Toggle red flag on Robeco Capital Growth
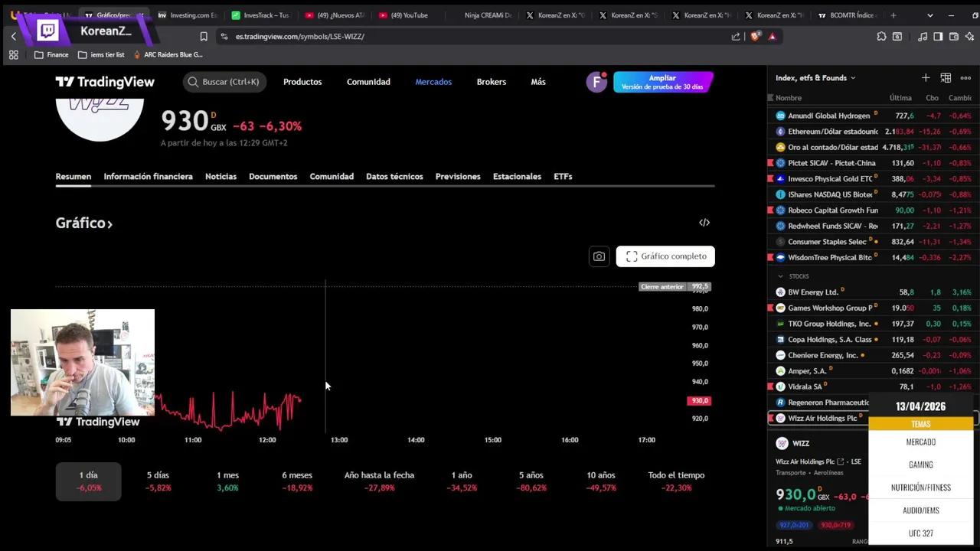This screenshot has height=551, width=980. (x=771, y=210)
